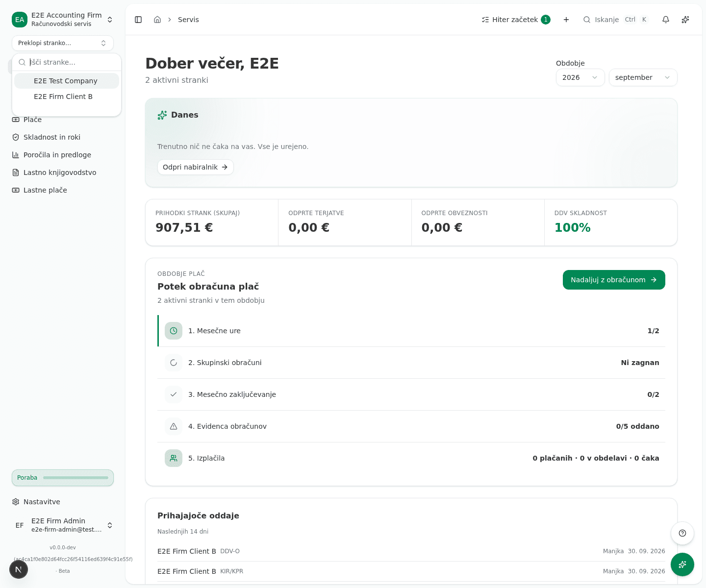Viewport: 706px width, 588px height.
Task: Click the clock icon for Mesečne ure
Action: 174,331
